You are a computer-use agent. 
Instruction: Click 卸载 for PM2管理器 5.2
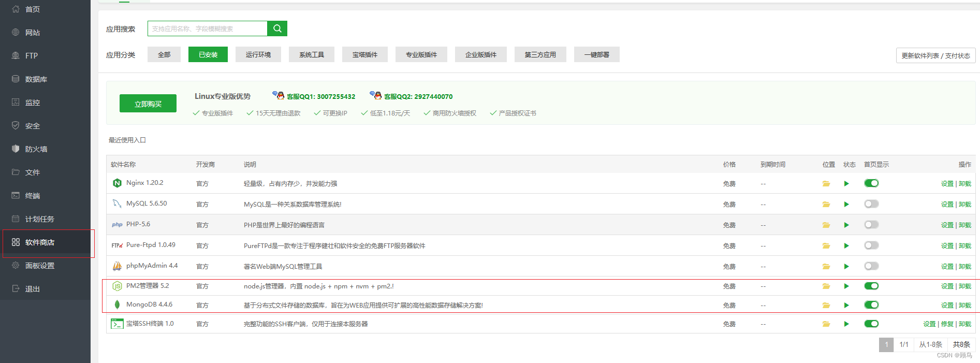click(x=965, y=286)
